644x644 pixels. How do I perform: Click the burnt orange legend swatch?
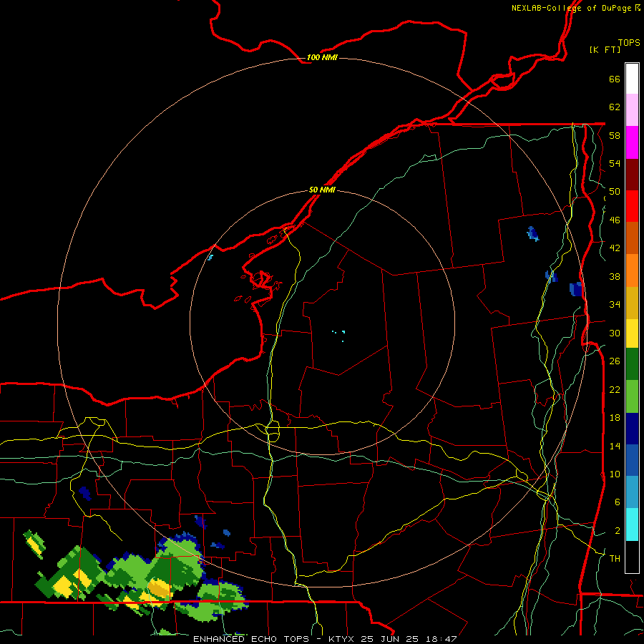tap(632, 238)
